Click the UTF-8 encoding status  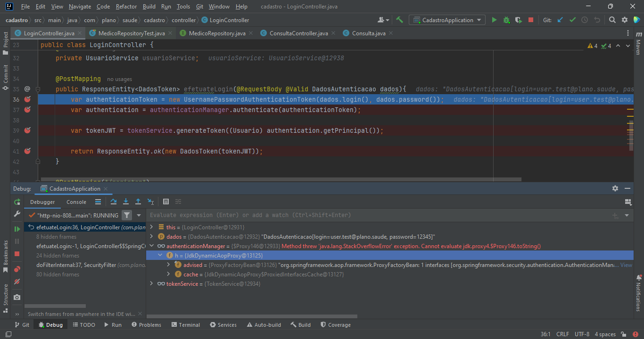(582, 334)
